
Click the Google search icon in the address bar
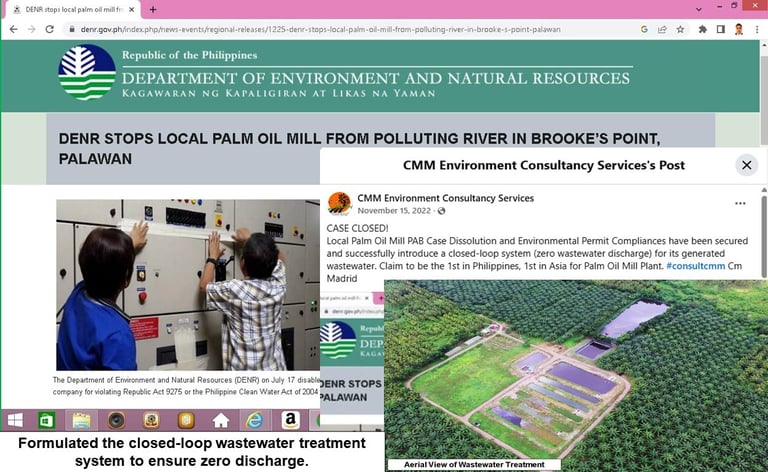click(644, 29)
